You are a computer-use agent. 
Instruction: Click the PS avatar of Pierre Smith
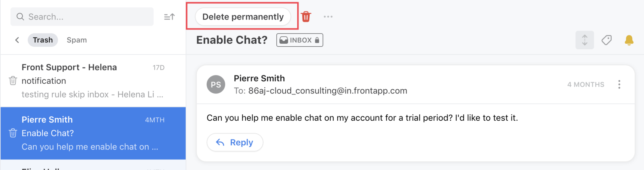click(216, 84)
